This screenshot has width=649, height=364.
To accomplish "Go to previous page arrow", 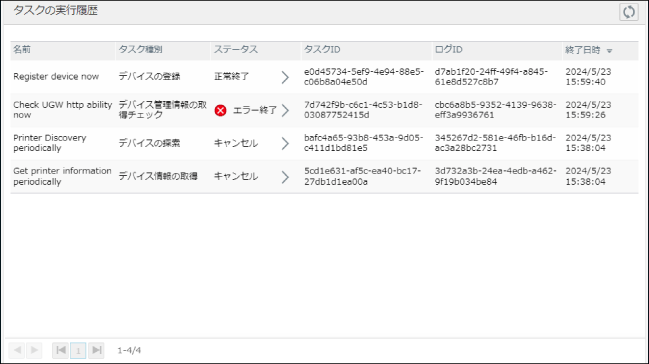I will (x=17, y=350).
